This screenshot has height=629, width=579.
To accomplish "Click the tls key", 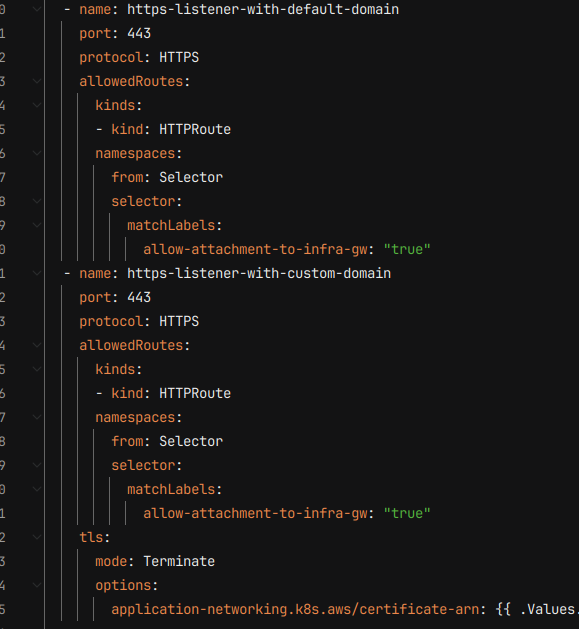I will click(91, 538).
